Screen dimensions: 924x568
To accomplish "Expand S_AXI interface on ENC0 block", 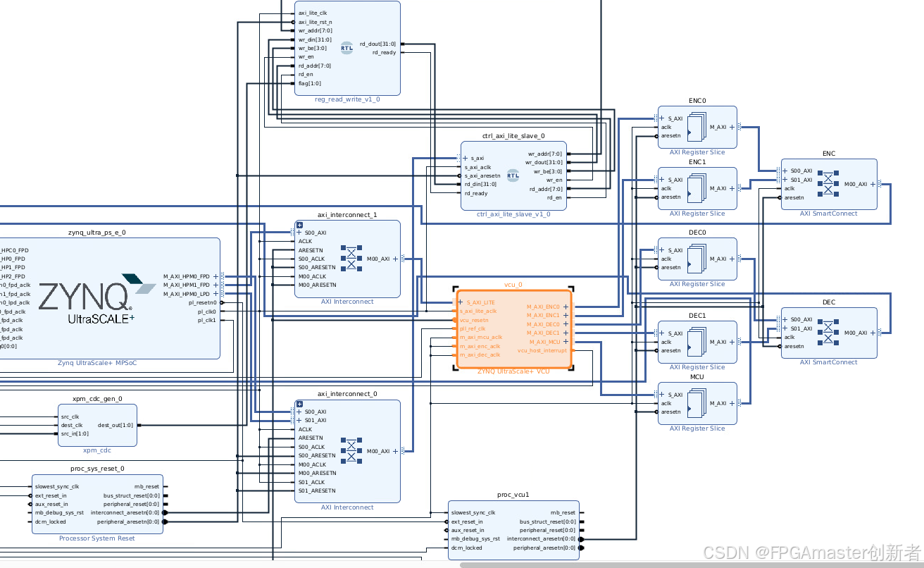I will tap(663, 118).
